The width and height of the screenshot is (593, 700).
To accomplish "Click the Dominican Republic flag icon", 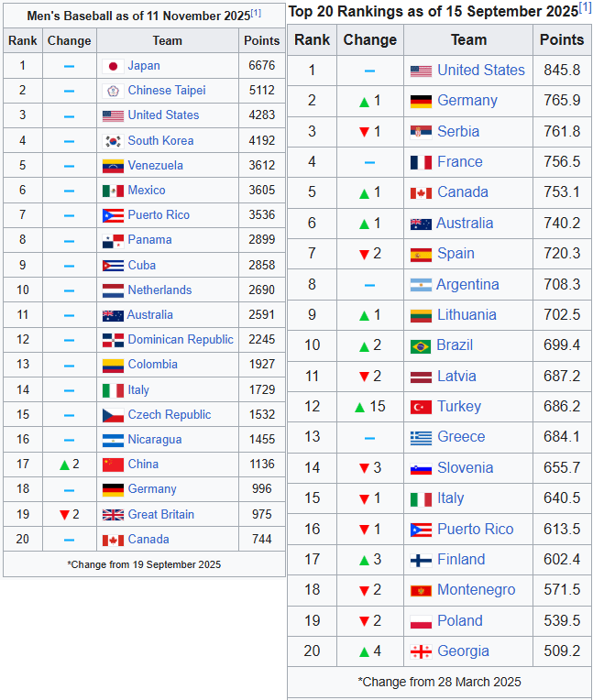I will coord(113,340).
